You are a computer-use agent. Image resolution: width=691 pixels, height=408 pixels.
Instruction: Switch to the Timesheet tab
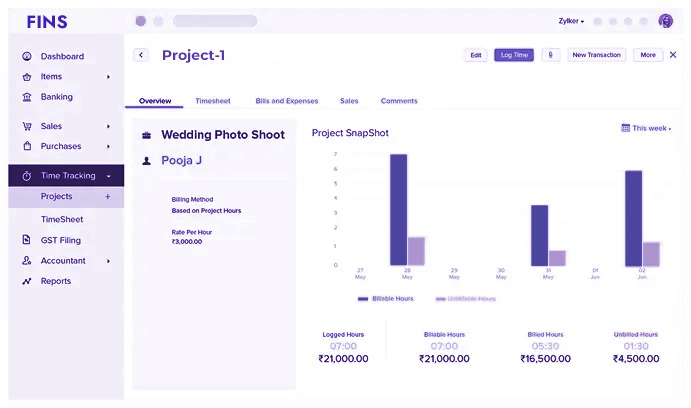pos(213,101)
